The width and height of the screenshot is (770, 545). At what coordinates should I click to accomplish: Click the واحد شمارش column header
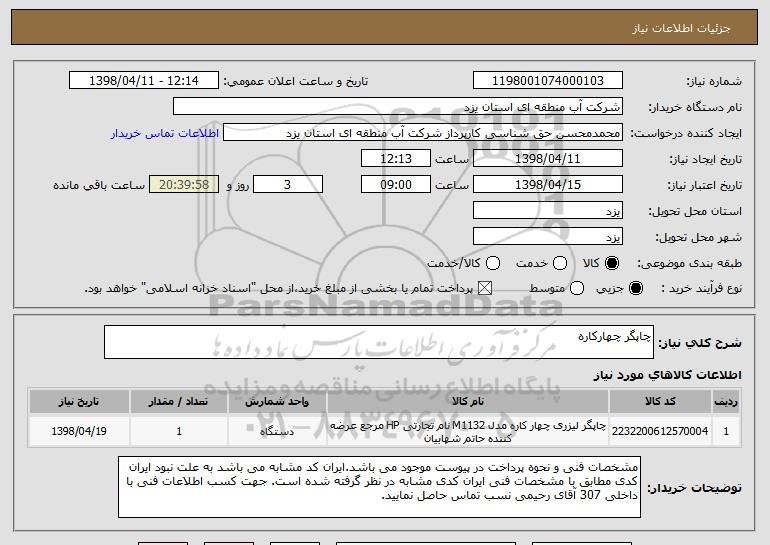coord(277,402)
